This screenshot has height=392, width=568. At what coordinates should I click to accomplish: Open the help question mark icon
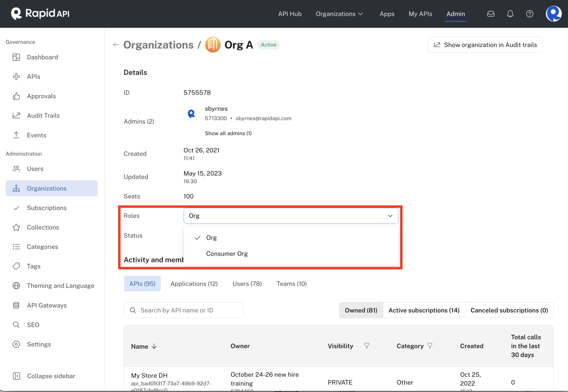coord(530,14)
